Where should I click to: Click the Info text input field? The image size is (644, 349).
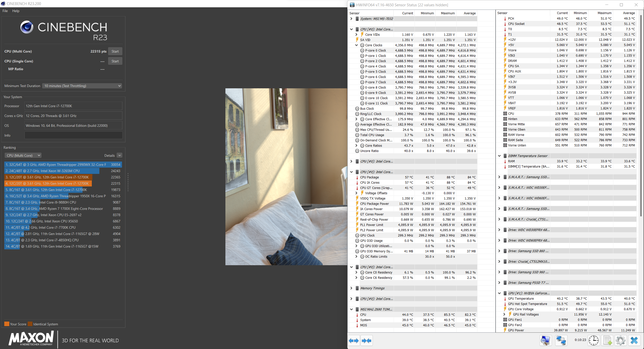point(73,135)
